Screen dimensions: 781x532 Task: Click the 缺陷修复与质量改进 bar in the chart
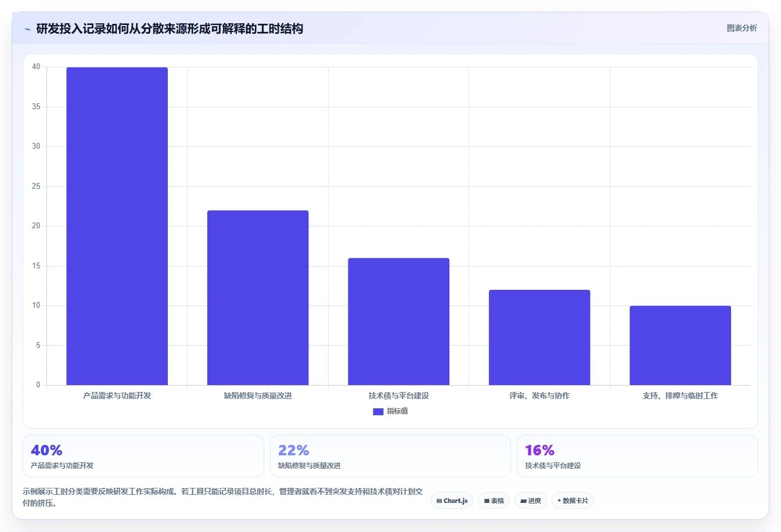(x=258, y=297)
